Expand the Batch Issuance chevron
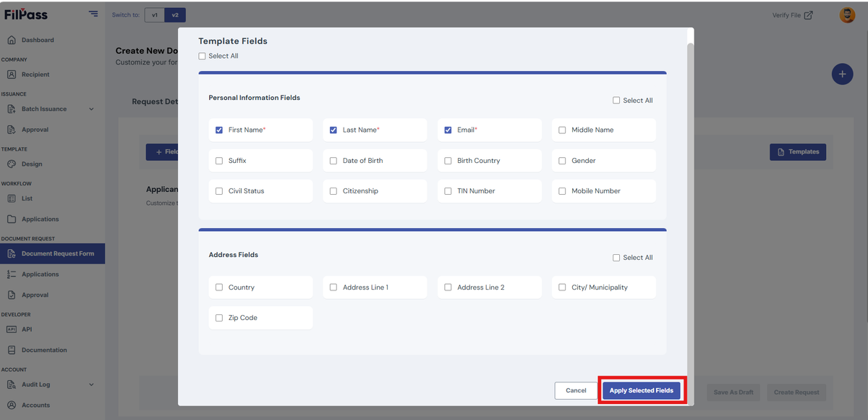The image size is (868, 420). click(x=91, y=109)
